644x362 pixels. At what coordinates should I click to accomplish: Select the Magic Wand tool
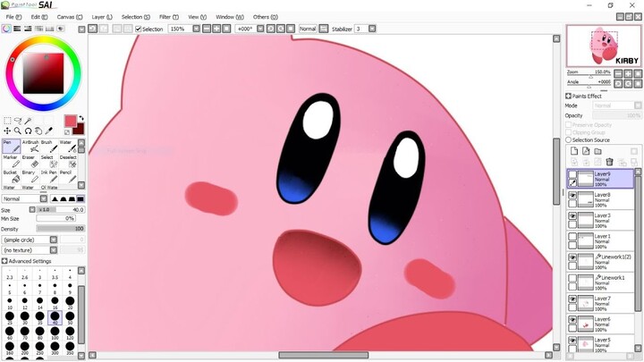pos(28,121)
